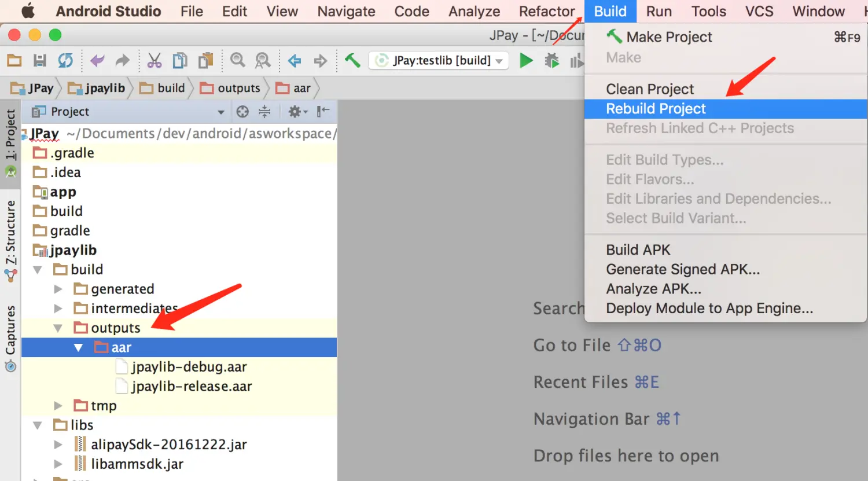Click the Replace search icon
868x481 pixels.
point(263,60)
